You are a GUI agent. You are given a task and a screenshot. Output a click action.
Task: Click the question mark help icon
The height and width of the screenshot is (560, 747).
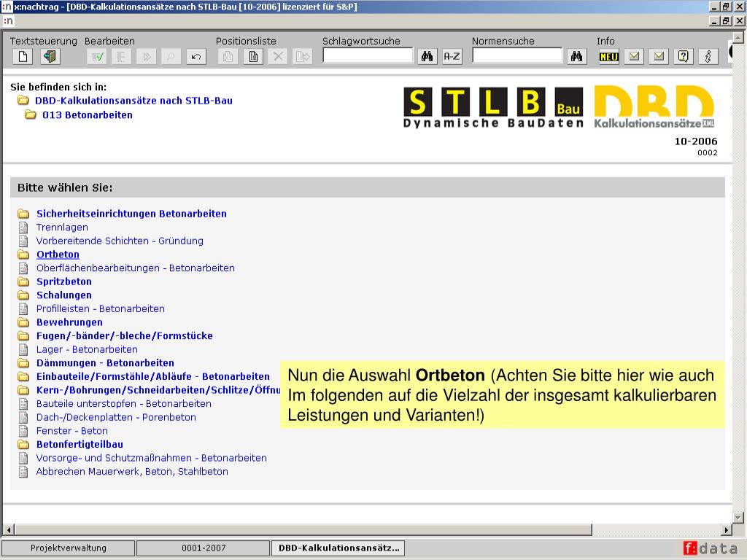click(x=683, y=57)
